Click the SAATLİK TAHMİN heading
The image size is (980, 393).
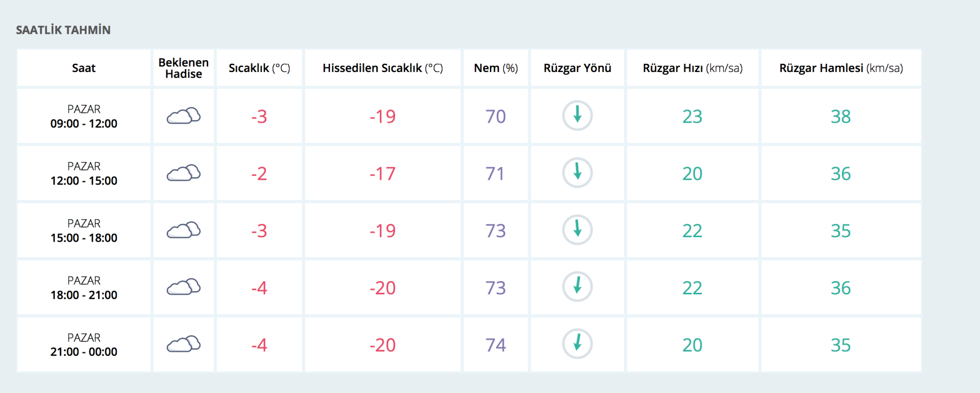[x=63, y=30]
